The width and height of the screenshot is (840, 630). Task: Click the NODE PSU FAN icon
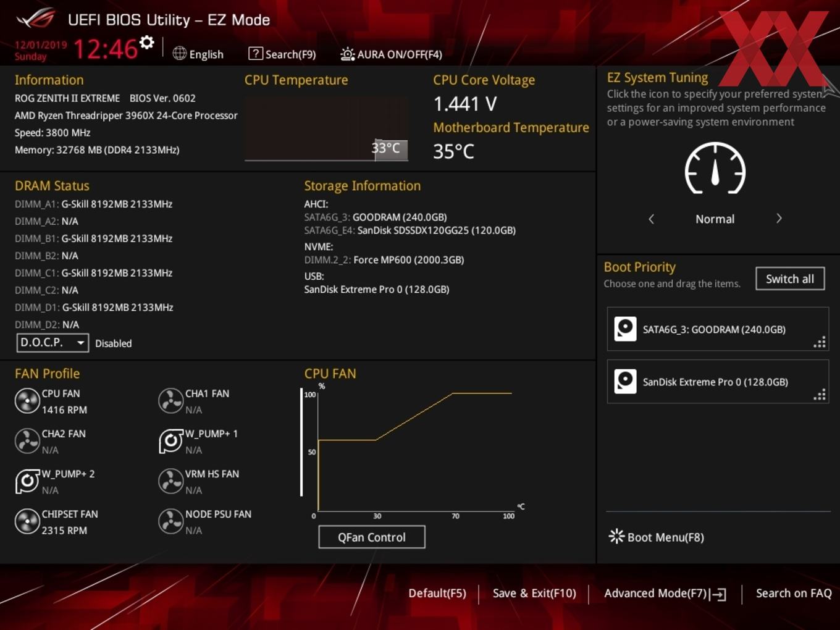[x=171, y=521]
